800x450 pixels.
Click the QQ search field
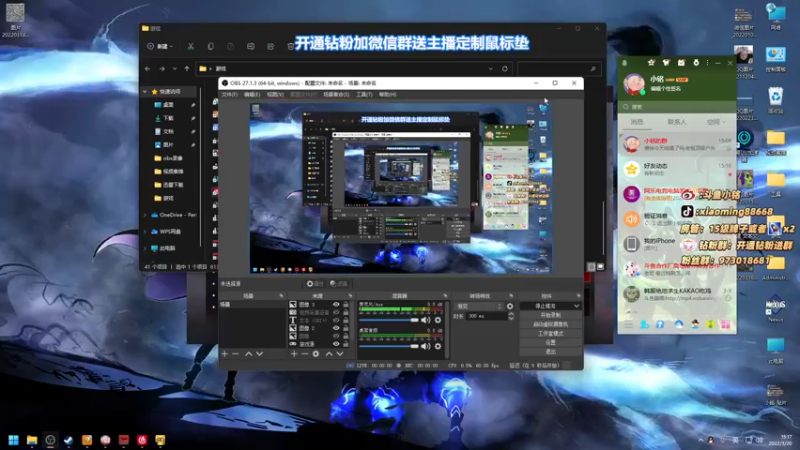[677, 107]
